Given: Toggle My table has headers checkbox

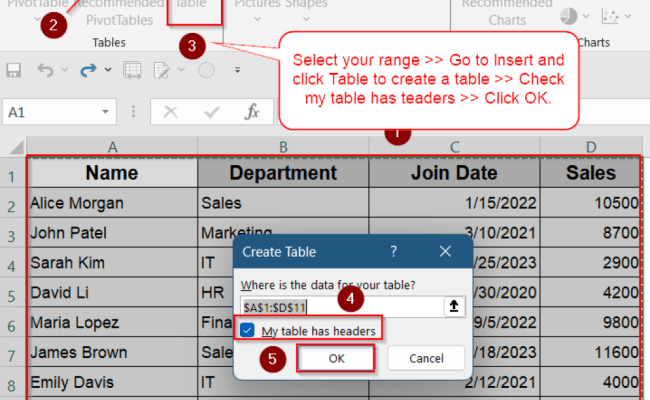Looking at the screenshot, I should [x=247, y=330].
